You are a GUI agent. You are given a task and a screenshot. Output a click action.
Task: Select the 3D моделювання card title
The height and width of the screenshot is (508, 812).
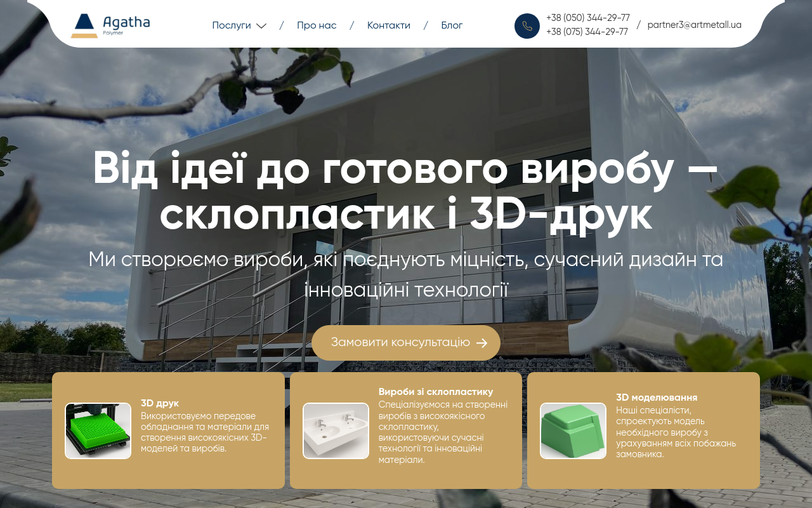(657, 398)
